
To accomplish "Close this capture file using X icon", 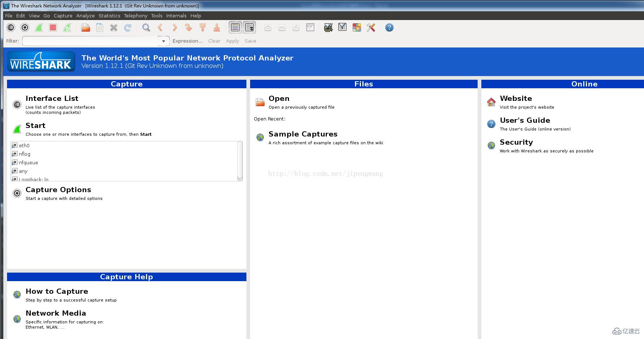I will tap(114, 27).
